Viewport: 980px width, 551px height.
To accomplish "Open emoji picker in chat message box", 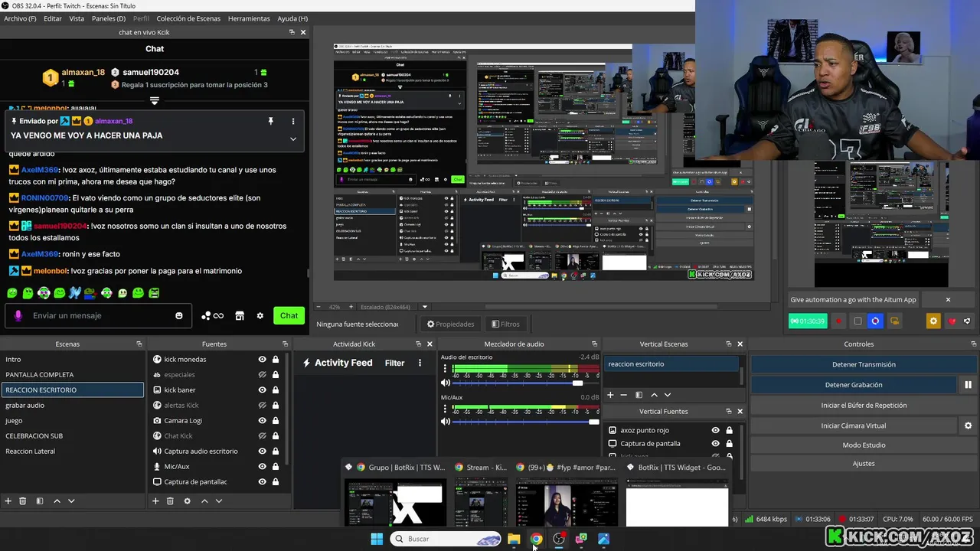I will (x=179, y=316).
